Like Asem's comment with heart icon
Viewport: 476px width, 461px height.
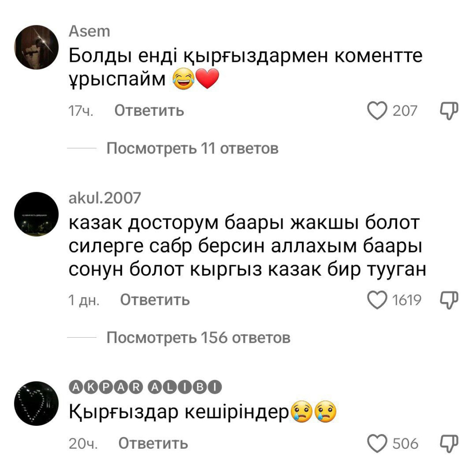pos(377,111)
